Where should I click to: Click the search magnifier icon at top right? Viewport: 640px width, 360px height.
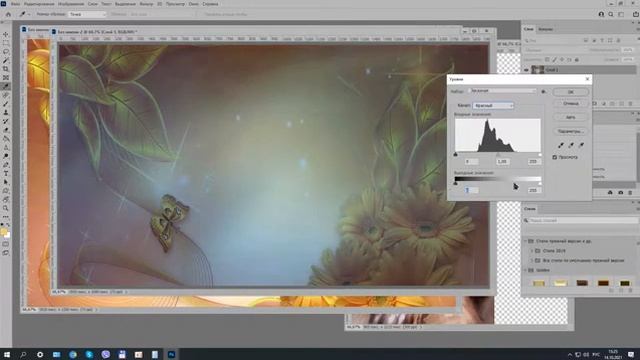[611, 14]
